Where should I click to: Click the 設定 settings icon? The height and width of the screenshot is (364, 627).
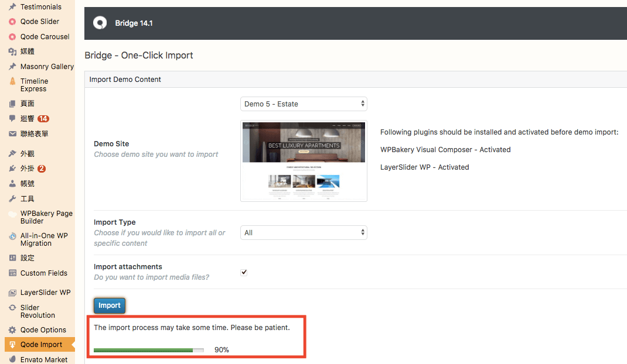[x=12, y=258]
